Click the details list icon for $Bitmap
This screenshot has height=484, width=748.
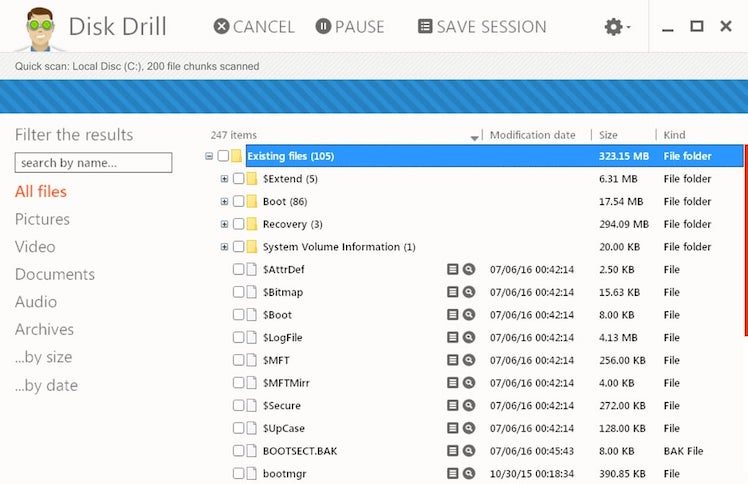coord(453,292)
